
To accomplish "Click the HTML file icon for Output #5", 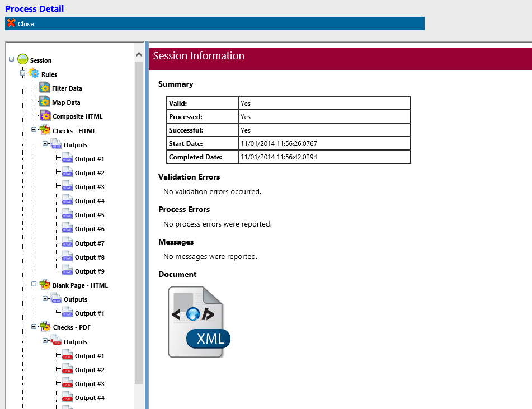I will click(x=67, y=214).
